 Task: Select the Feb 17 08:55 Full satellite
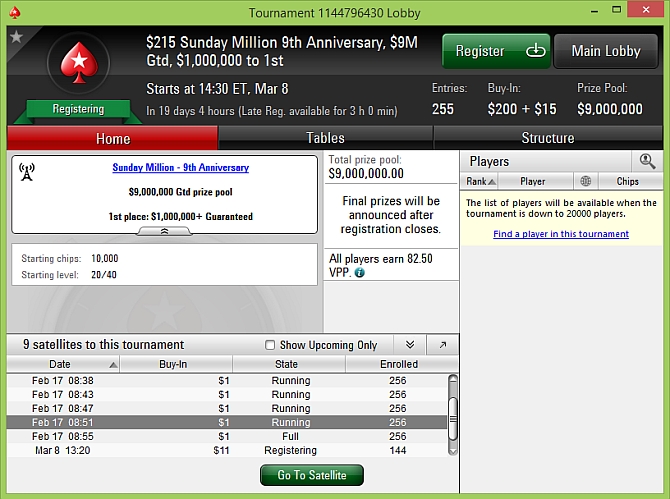tap(227, 436)
